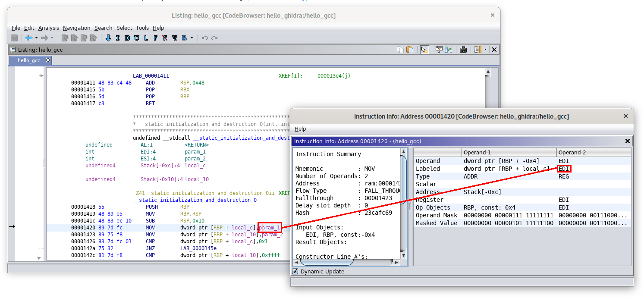Viewport: 644px width, 298px height.
Task: Click the Hash value 23cafc69
Action: pos(378,213)
